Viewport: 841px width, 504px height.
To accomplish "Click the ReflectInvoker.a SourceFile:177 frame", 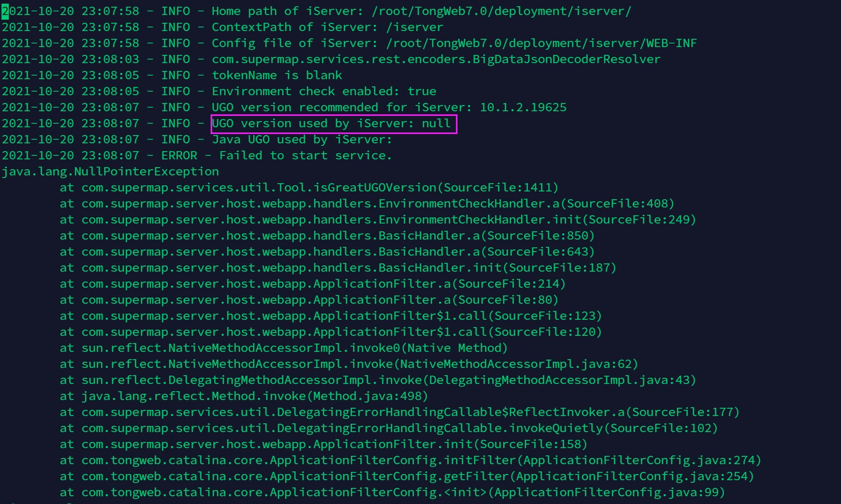I will pos(400,412).
